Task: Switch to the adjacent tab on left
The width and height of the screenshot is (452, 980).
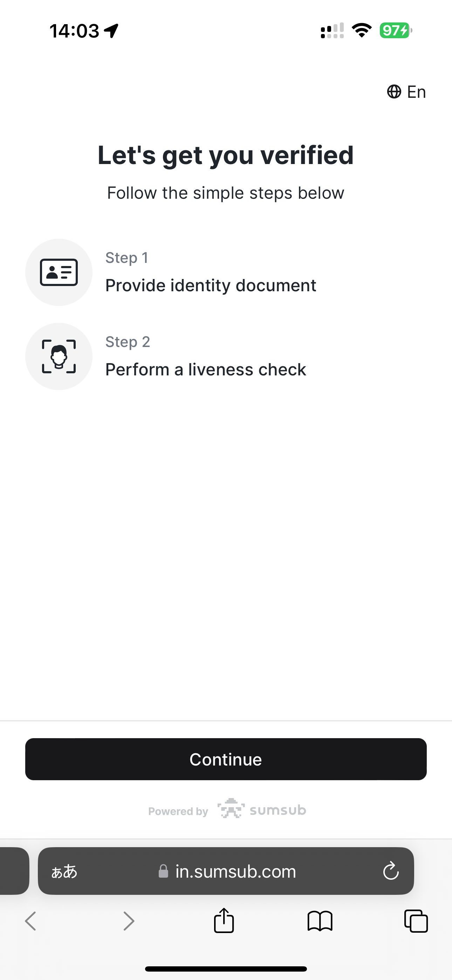Action: [14, 871]
